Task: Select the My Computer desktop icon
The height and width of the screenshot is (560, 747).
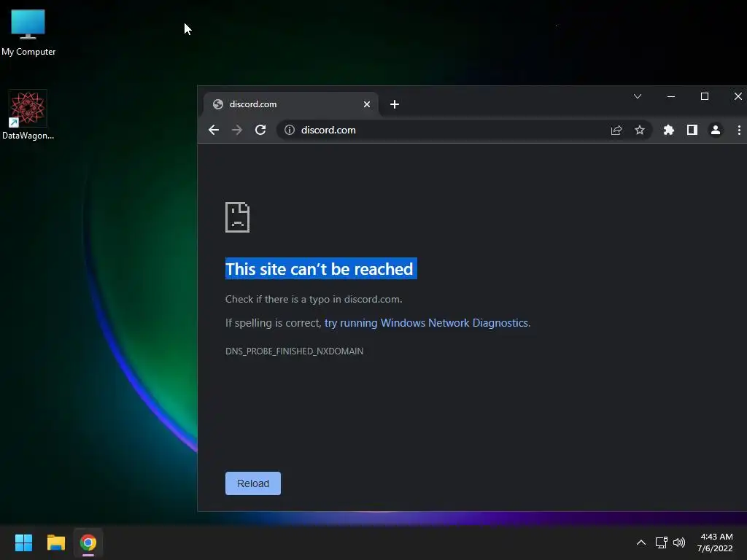Action: pyautogui.click(x=28, y=32)
